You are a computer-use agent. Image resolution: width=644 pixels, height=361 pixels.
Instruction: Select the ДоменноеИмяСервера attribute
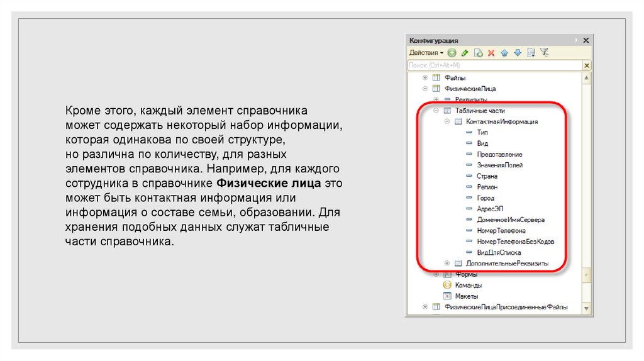(510, 219)
